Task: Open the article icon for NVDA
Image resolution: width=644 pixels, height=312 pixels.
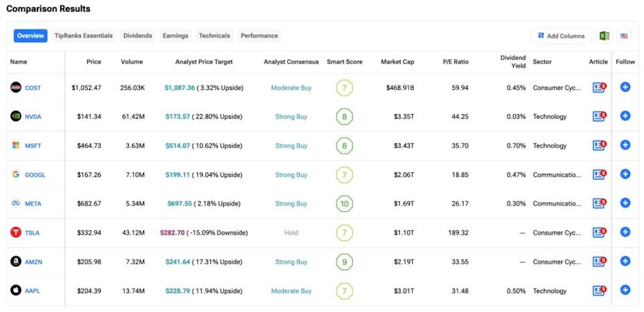Action: pos(599,117)
